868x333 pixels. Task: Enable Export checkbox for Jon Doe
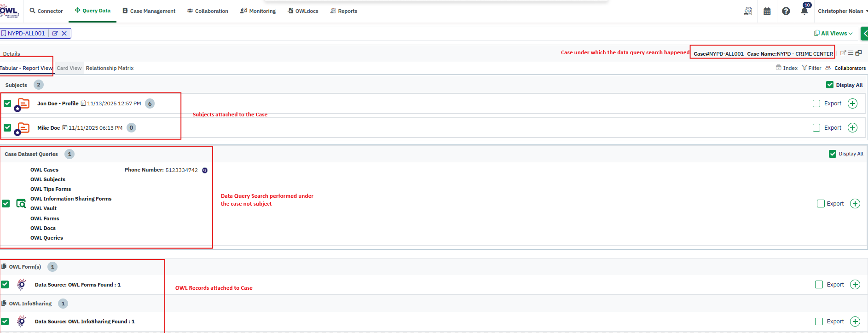(816, 103)
